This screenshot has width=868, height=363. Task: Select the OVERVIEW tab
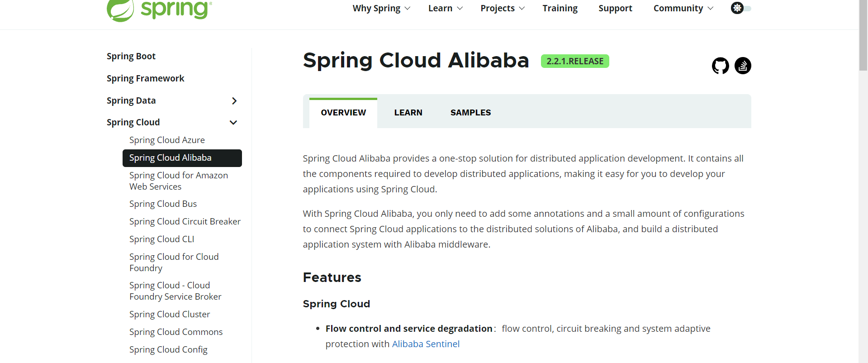tap(343, 113)
